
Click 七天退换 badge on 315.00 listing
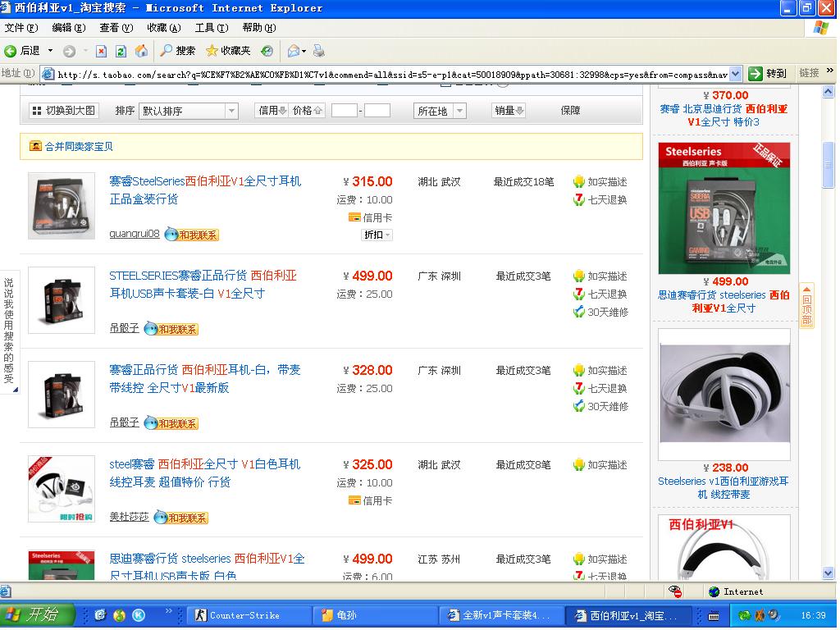(600, 200)
